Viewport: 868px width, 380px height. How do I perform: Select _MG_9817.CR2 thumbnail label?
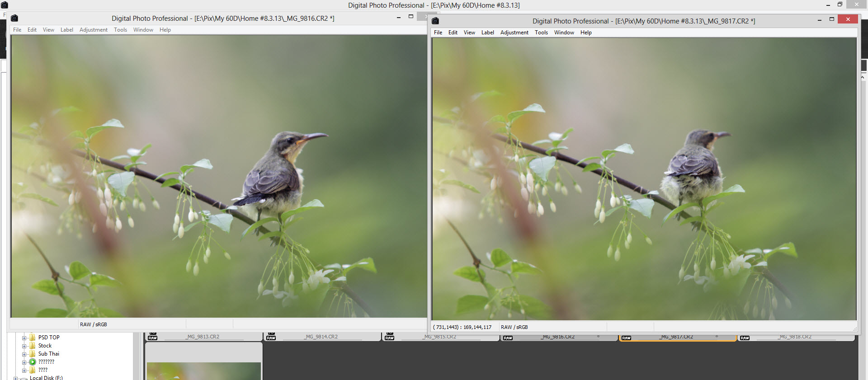[676, 337]
